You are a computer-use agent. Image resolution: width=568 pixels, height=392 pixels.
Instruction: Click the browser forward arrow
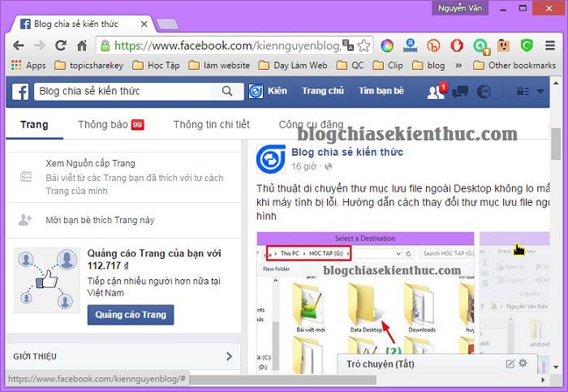click(x=39, y=45)
